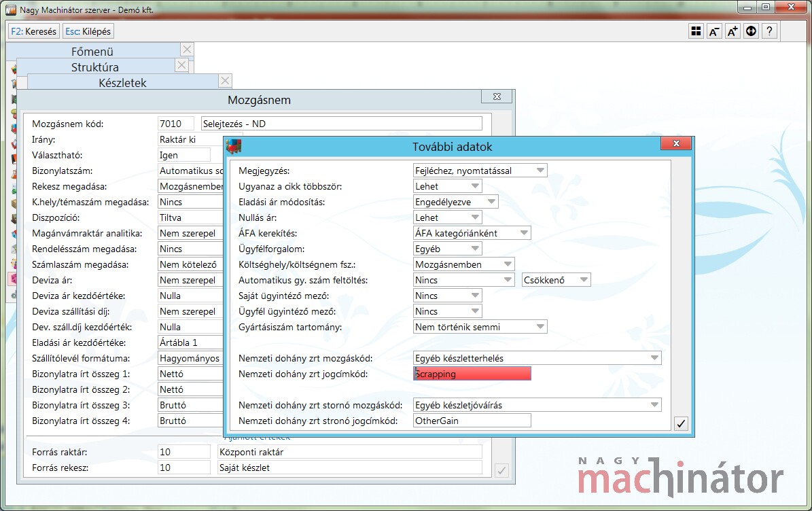Open the Csökkenő dropdown
Image resolution: width=812 pixels, height=511 pixels.
click(x=557, y=280)
